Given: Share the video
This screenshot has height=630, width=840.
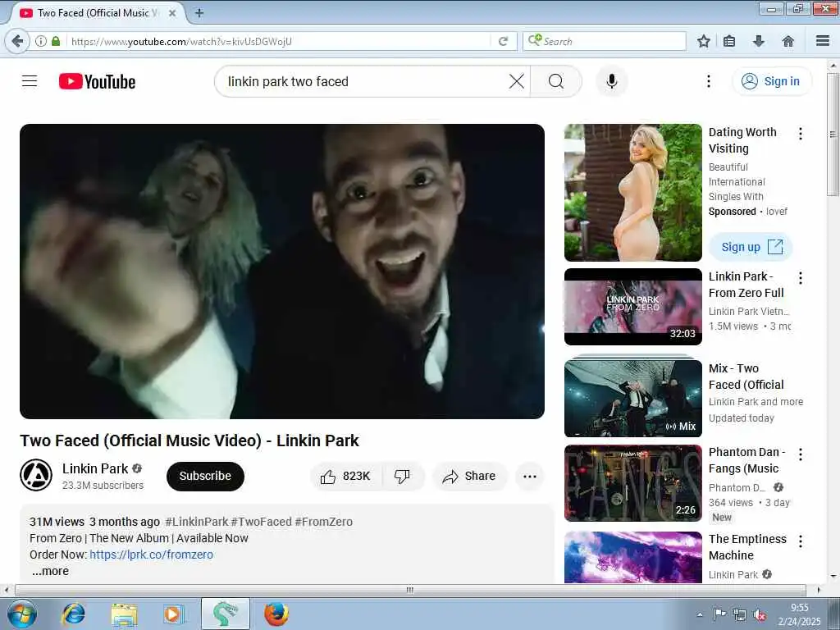Looking at the screenshot, I should tap(469, 477).
